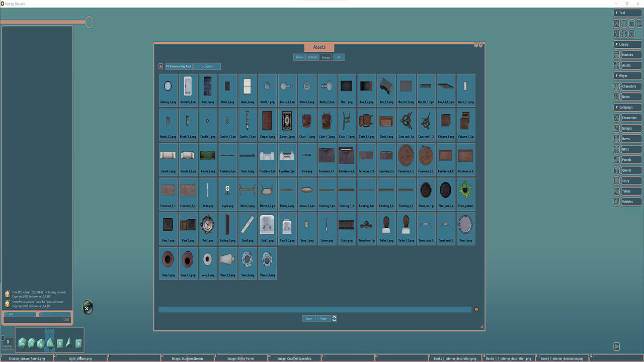Open the Characters player panel
The image size is (644, 362).
pyautogui.click(x=629, y=86)
